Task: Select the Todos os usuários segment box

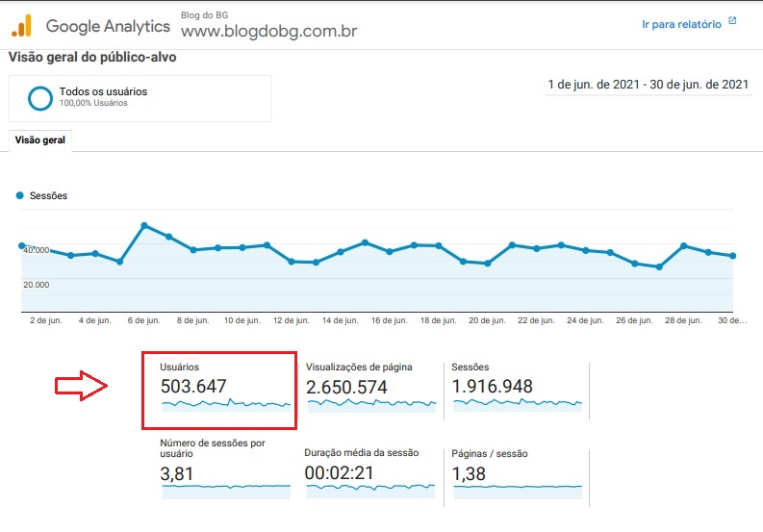Action: click(140, 98)
